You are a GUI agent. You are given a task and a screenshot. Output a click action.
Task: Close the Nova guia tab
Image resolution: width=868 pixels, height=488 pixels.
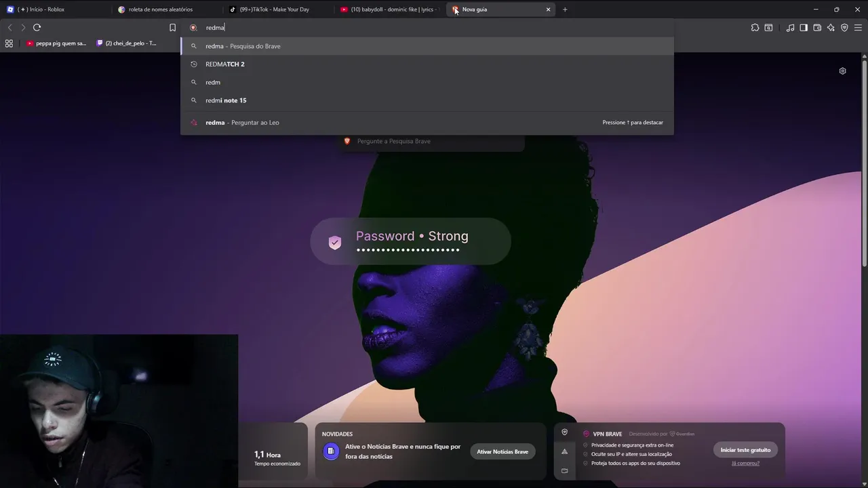[548, 9]
